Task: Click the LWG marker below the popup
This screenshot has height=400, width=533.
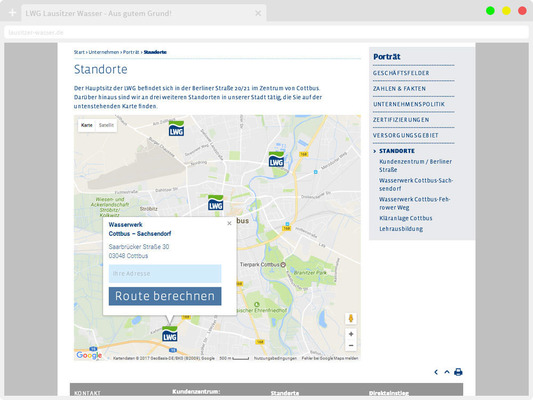Action: [170, 334]
